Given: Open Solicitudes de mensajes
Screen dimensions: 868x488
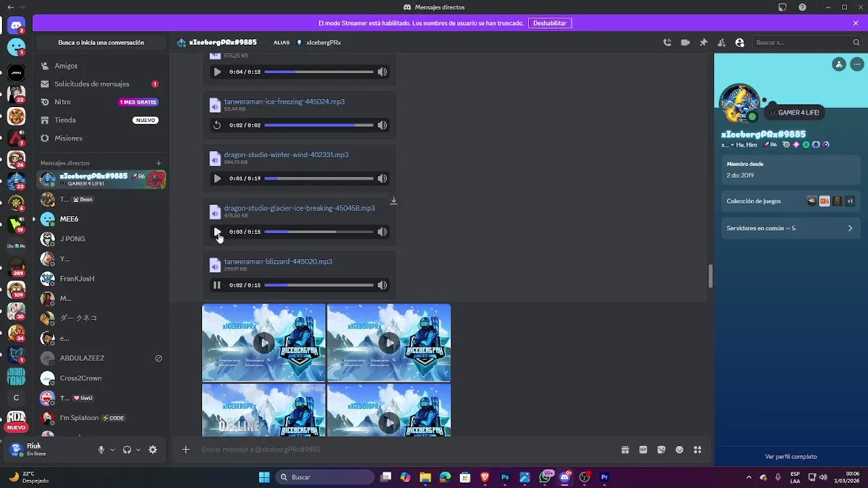Looking at the screenshot, I should (x=102, y=84).
